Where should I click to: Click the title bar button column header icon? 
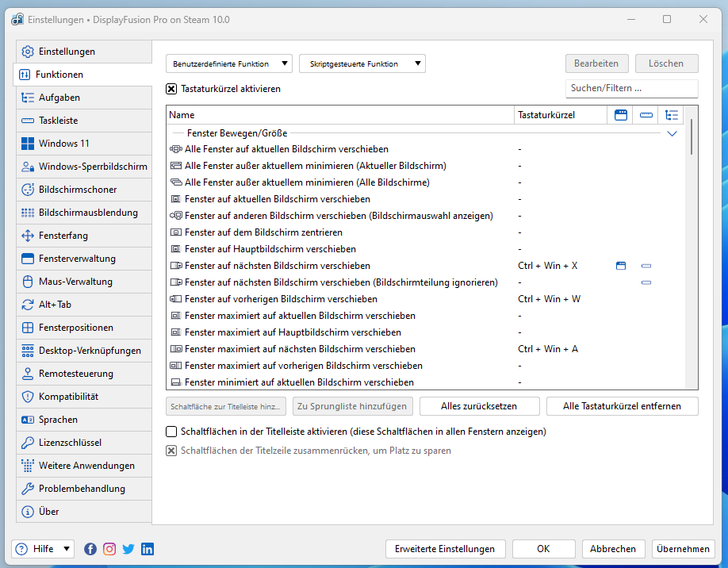pos(621,115)
